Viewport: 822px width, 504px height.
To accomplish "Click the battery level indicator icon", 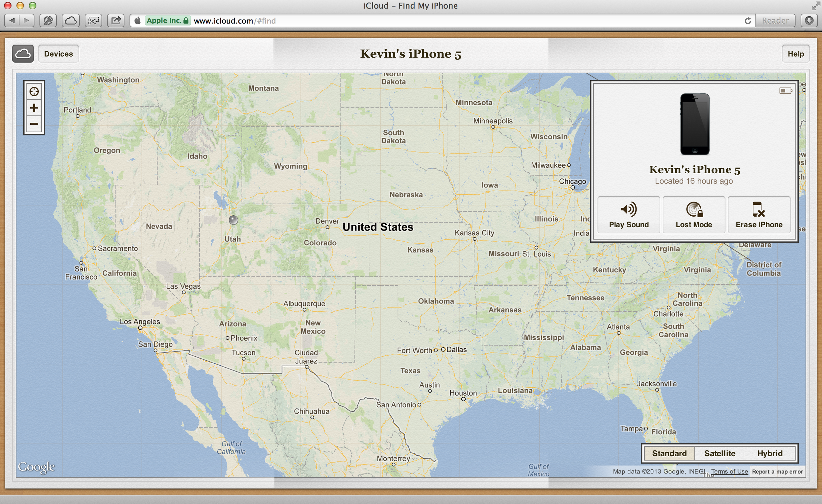I will click(786, 90).
